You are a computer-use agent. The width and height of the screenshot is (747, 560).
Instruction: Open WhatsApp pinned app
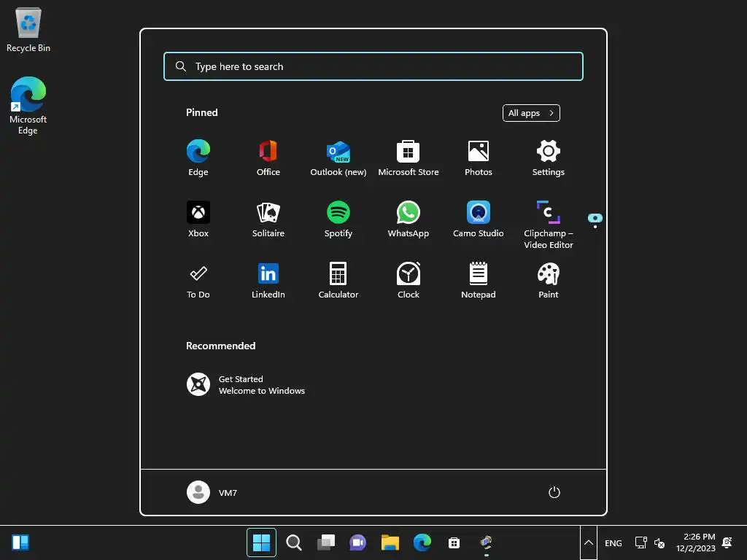(x=409, y=219)
